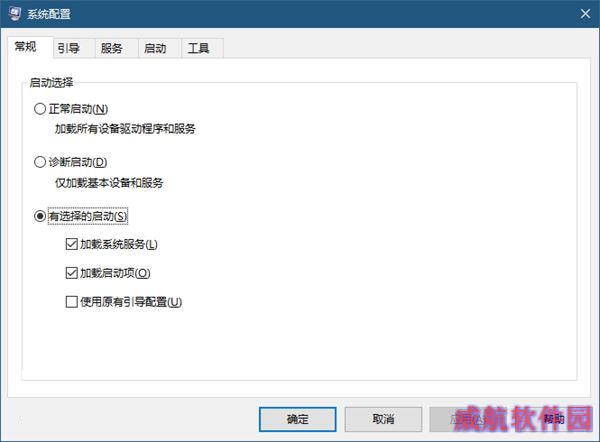Click the 系统配置 app icon in the title bar
The image size is (600, 442).
pos(15,14)
